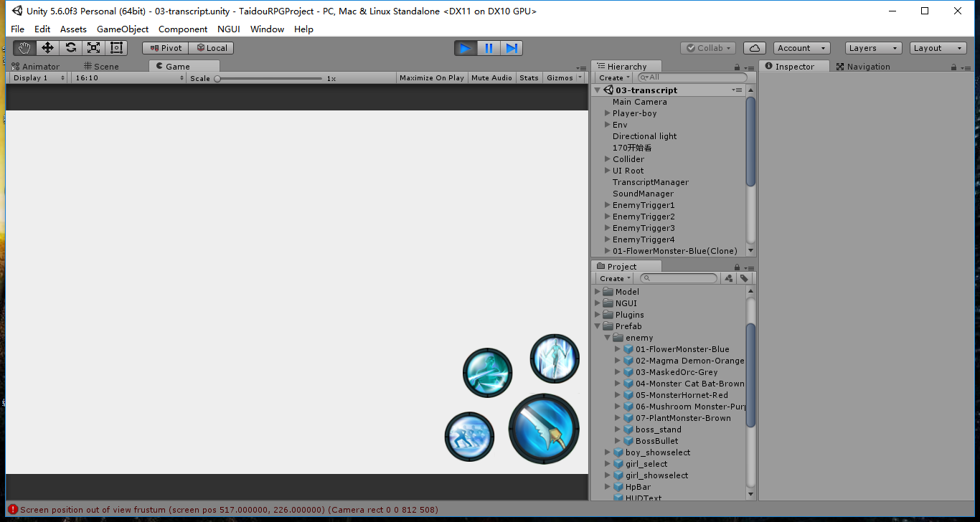Adjust the Game view Scale slider

[270, 77]
